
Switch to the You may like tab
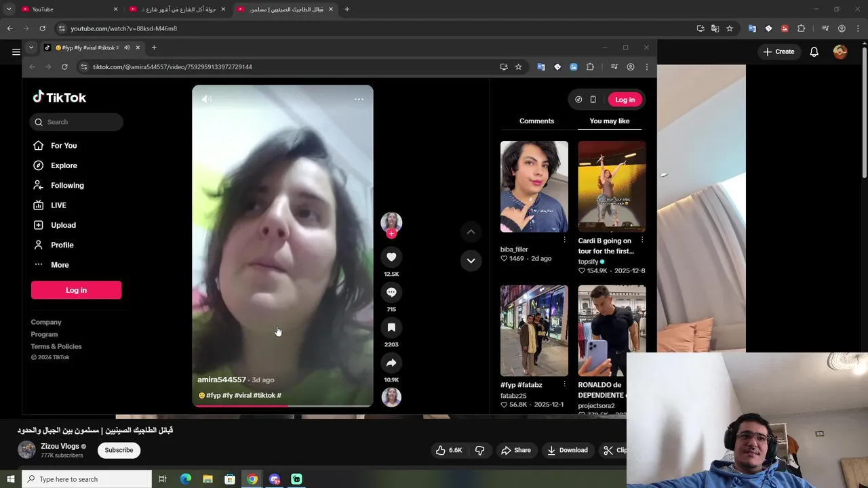click(609, 121)
